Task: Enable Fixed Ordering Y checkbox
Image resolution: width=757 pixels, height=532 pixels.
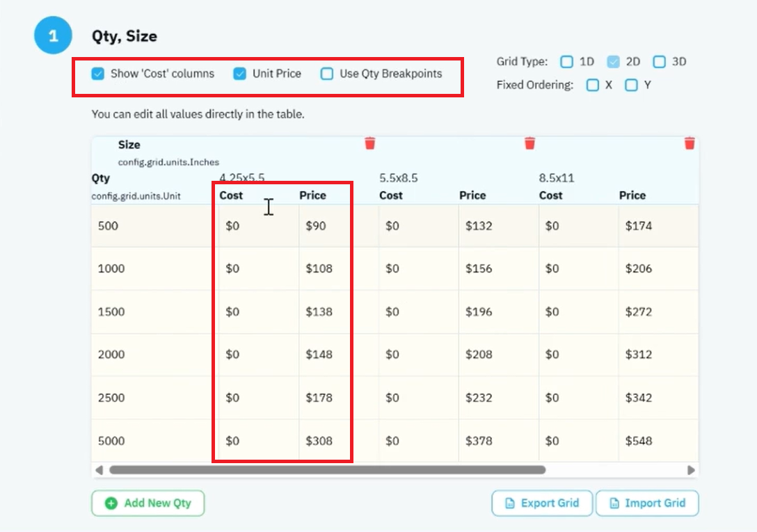Action: [631, 86]
